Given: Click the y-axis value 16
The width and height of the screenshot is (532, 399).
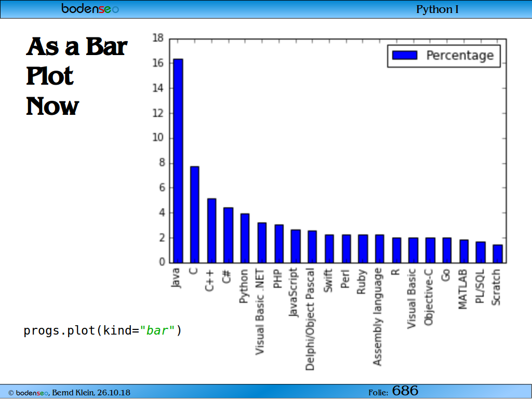Looking at the screenshot, I should (x=158, y=63).
